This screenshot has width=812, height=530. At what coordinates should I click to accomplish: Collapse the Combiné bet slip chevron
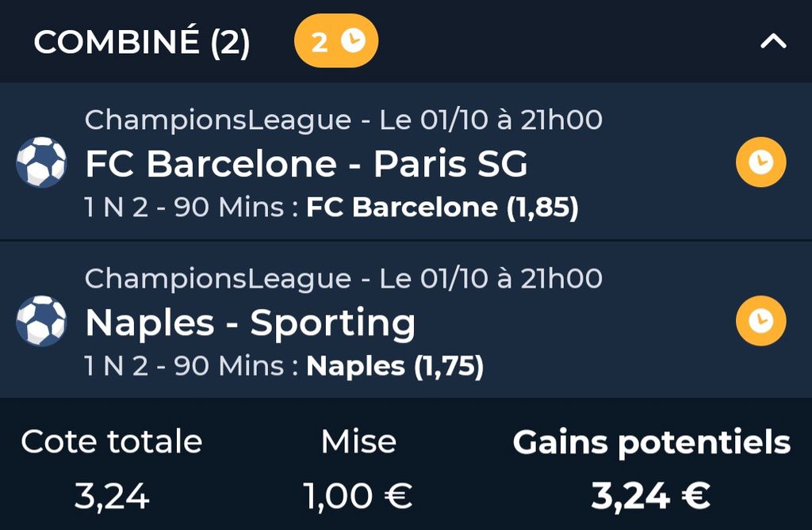coord(773,42)
